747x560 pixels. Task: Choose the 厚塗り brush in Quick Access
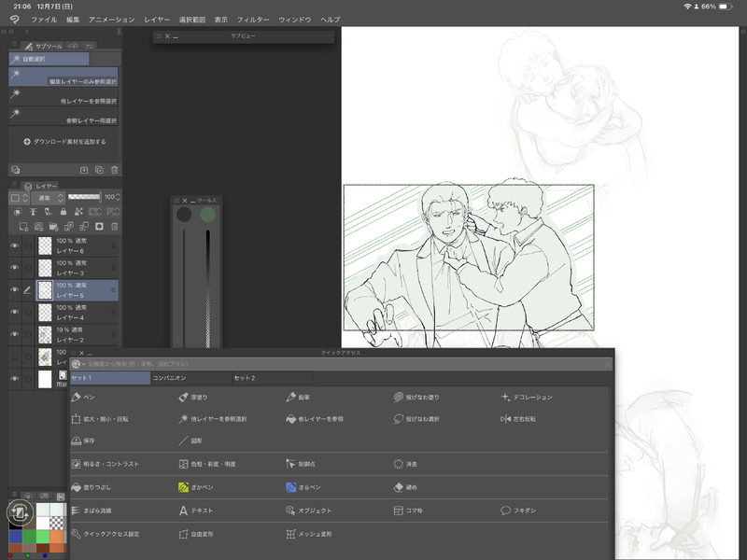pyautogui.click(x=191, y=397)
